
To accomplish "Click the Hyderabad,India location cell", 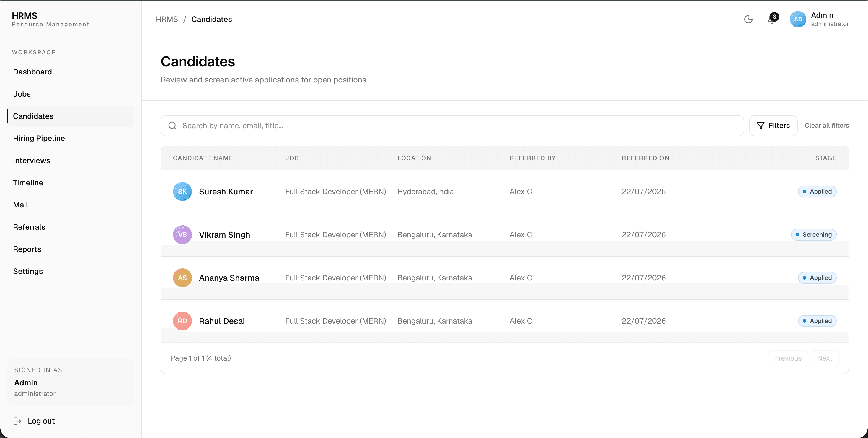I will pos(425,192).
